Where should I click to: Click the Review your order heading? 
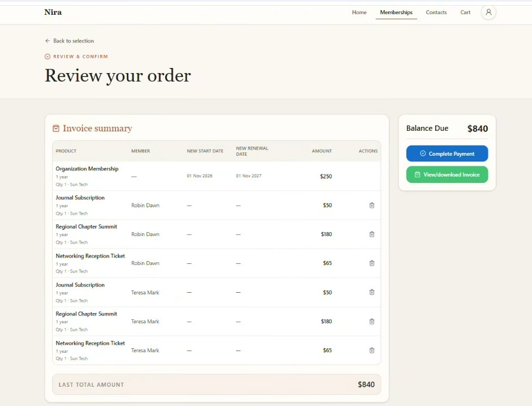(118, 76)
